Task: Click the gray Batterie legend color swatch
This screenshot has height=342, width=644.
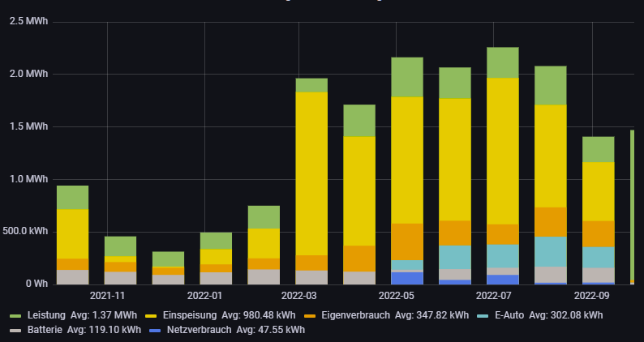Action: coord(15,330)
